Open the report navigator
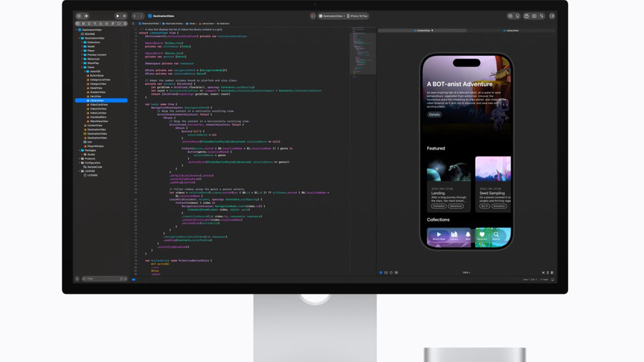Viewport: 644px width, 362px height. pos(125,24)
